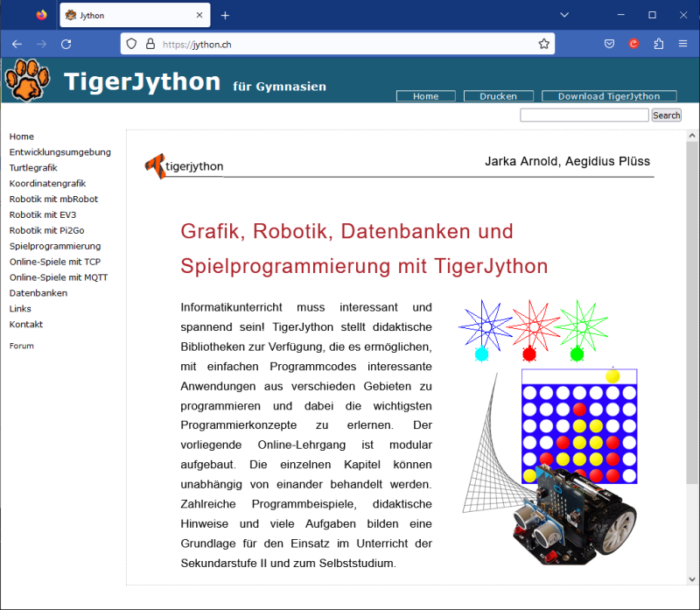Click the Drucken button
Screen dimensions: 700x610
point(498,96)
